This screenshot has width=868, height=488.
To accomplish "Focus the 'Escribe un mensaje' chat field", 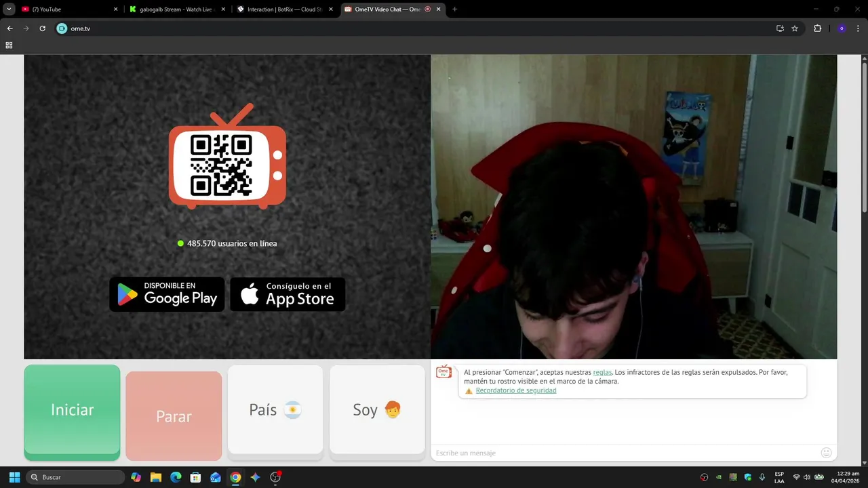I will pos(624,453).
